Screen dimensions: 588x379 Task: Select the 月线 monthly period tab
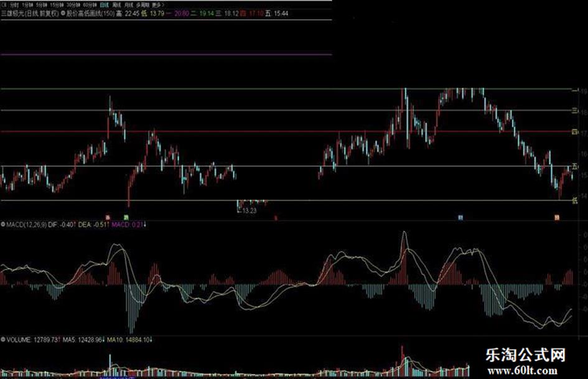129,5
